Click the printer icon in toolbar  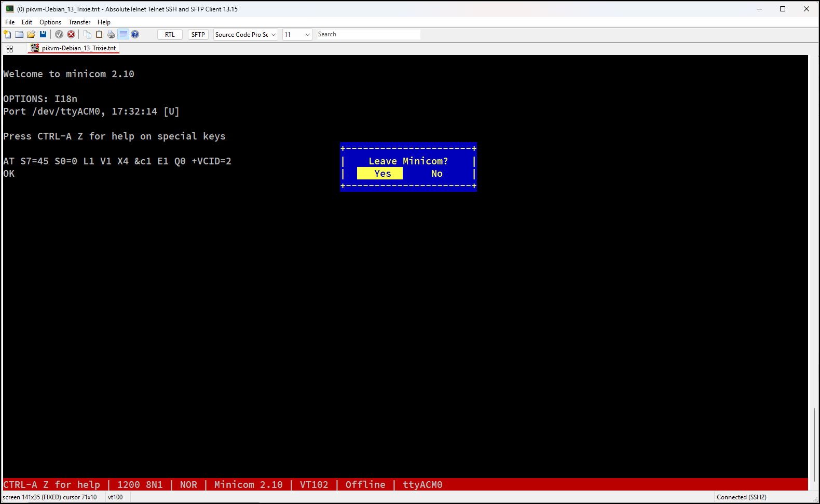(111, 34)
